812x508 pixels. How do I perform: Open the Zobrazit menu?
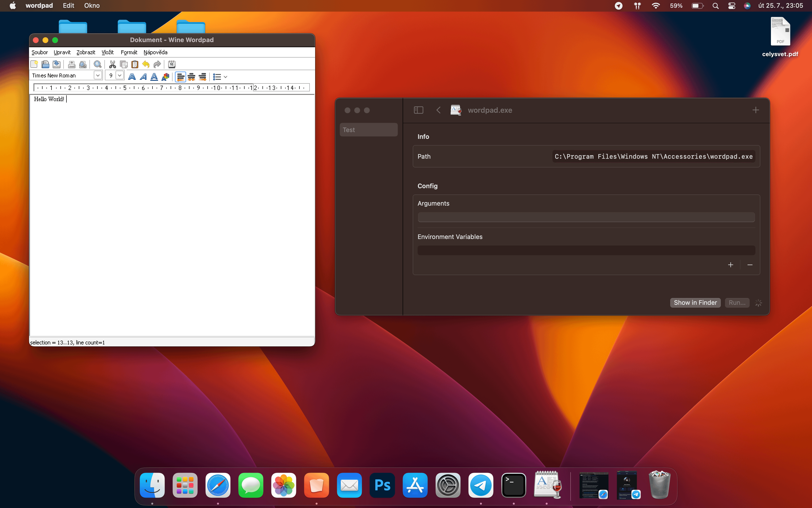click(x=86, y=52)
